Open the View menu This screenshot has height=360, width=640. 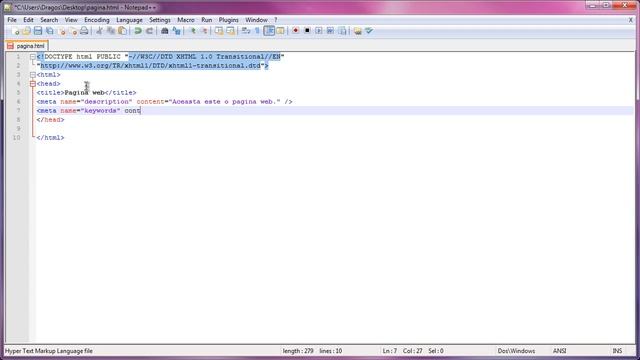[71, 20]
